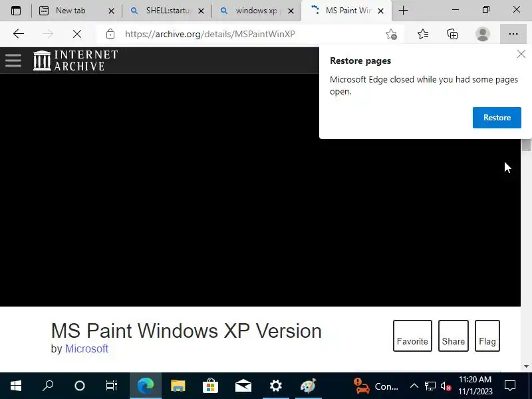Open the Edge tab actions menu icon
The height and width of the screenshot is (399, 532).
[16, 11]
